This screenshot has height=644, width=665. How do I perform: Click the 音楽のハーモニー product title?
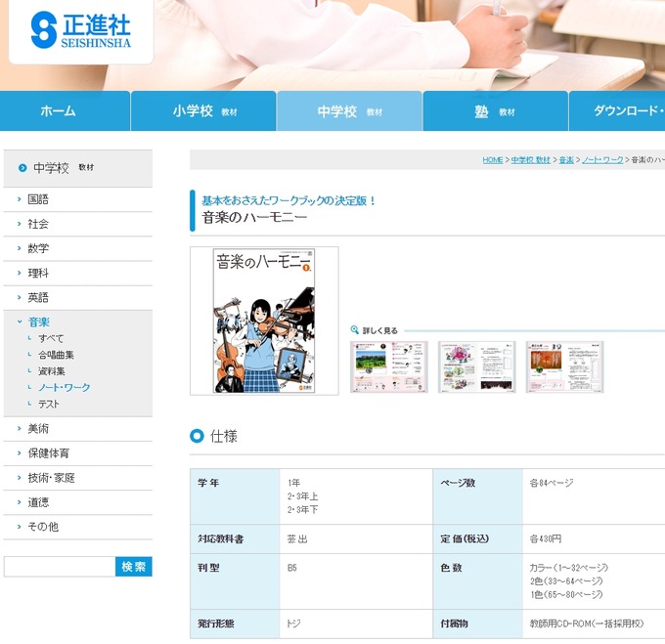(x=254, y=217)
